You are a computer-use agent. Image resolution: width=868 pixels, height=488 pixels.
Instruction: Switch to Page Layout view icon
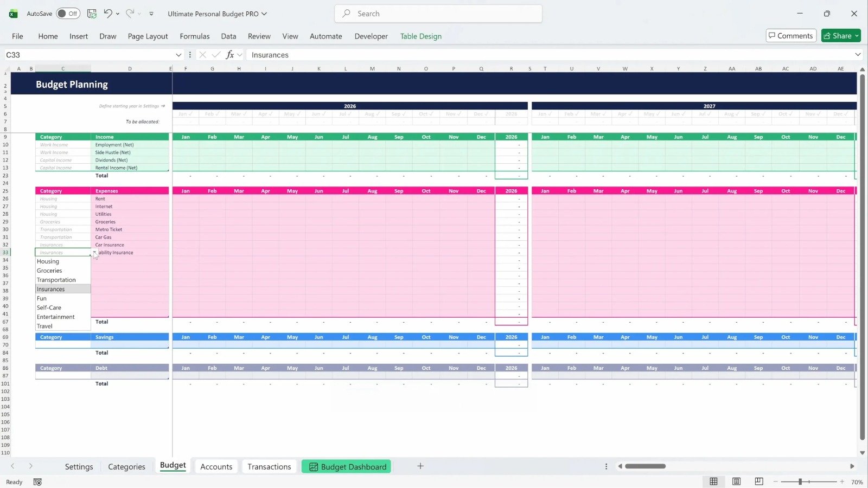click(x=736, y=481)
